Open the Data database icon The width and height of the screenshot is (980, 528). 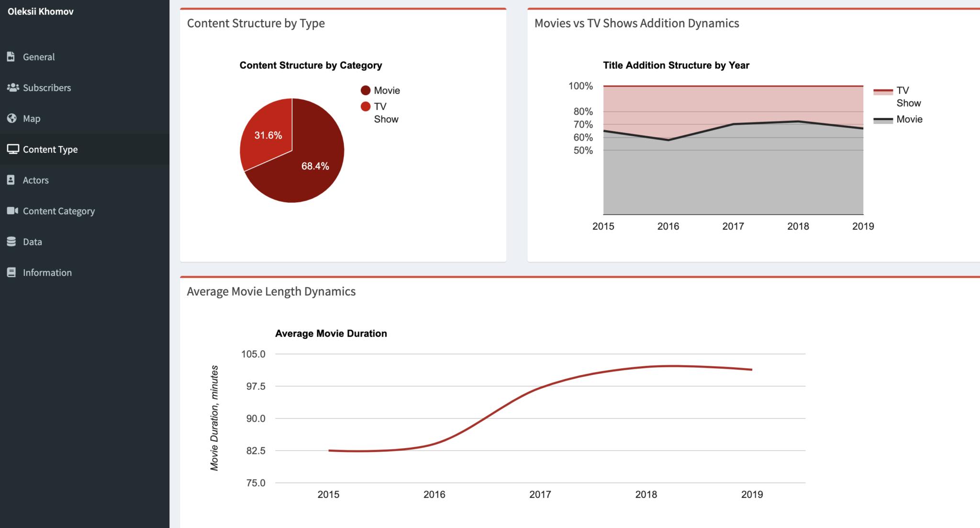coord(11,242)
